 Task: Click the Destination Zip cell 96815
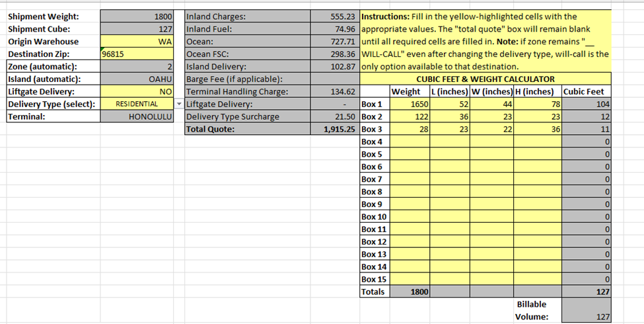pos(137,54)
